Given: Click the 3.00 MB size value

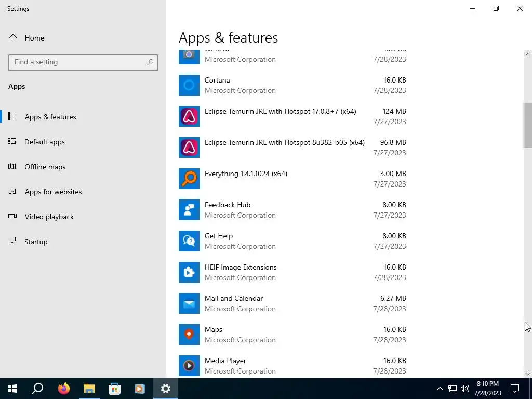Looking at the screenshot, I should 393,174.
